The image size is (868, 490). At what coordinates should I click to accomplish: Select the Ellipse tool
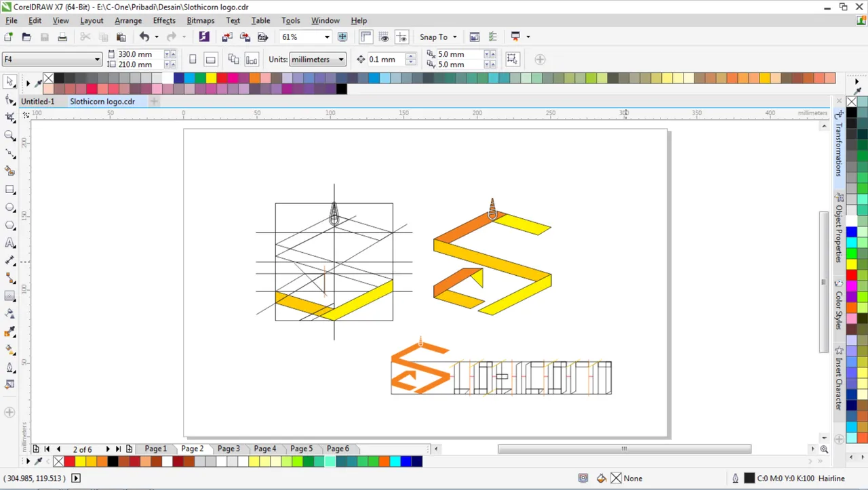(10, 207)
